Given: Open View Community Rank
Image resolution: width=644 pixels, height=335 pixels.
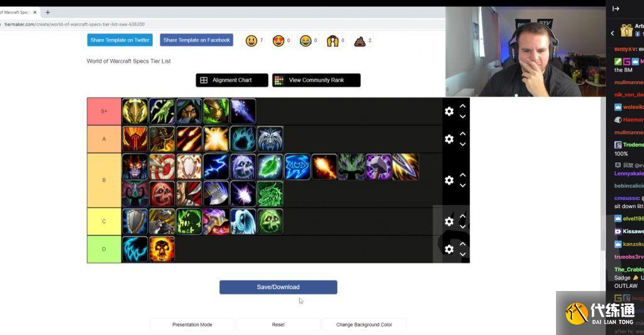Looking at the screenshot, I should 316,80.
